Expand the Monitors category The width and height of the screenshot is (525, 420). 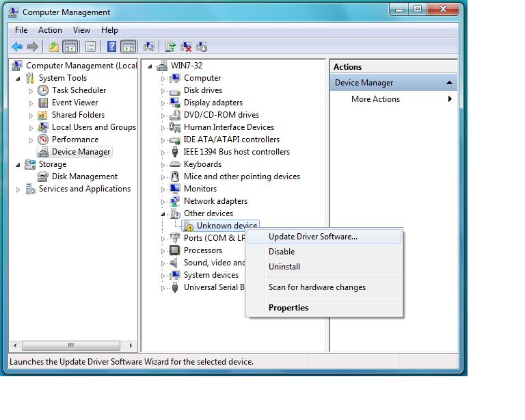pyautogui.click(x=163, y=189)
